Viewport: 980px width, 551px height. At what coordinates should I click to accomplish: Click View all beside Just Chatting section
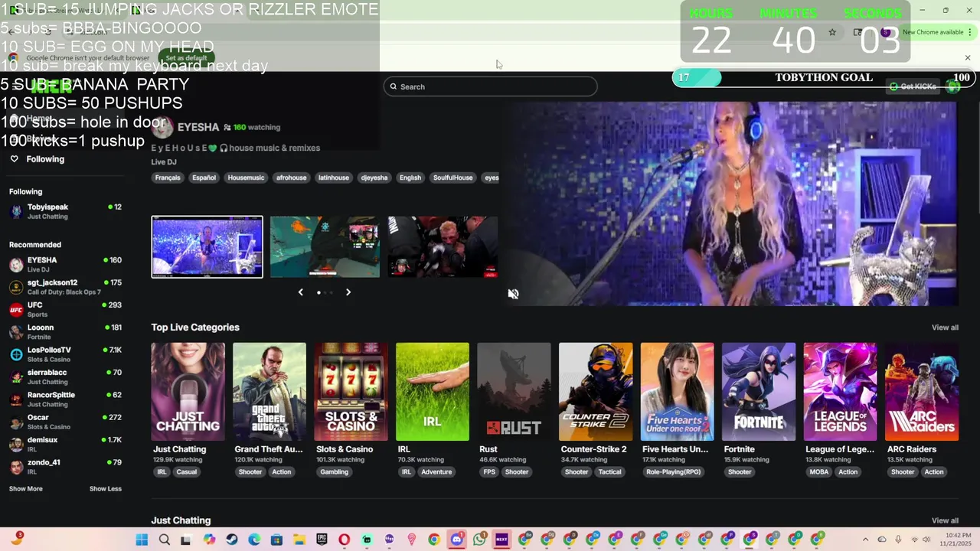[x=945, y=520]
